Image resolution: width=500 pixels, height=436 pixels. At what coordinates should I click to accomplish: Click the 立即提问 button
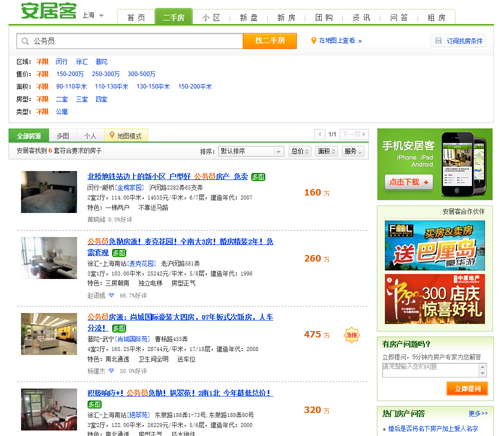click(467, 389)
